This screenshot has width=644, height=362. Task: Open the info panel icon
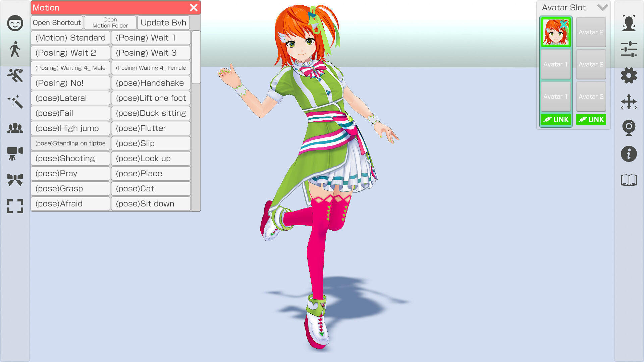(x=629, y=154)
